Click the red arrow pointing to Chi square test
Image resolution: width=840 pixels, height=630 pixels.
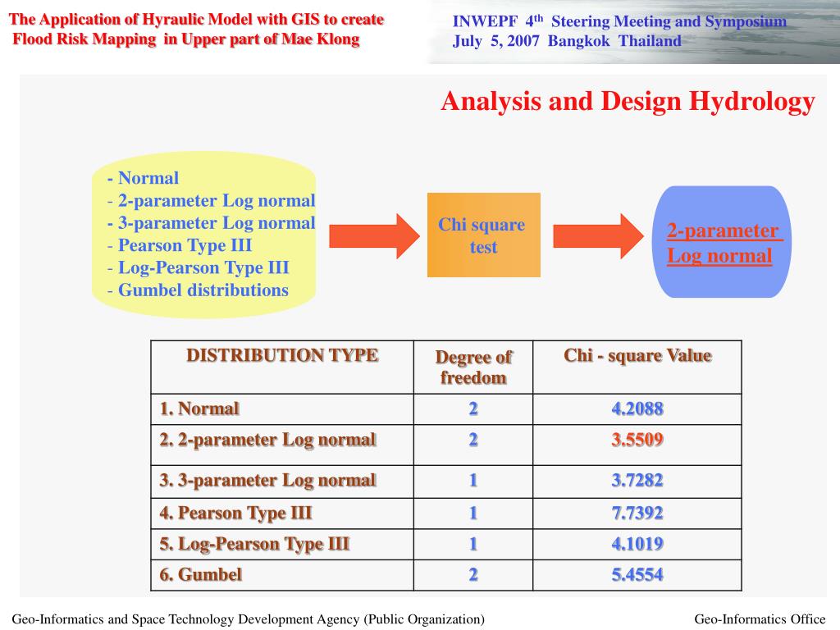point(374,236)
